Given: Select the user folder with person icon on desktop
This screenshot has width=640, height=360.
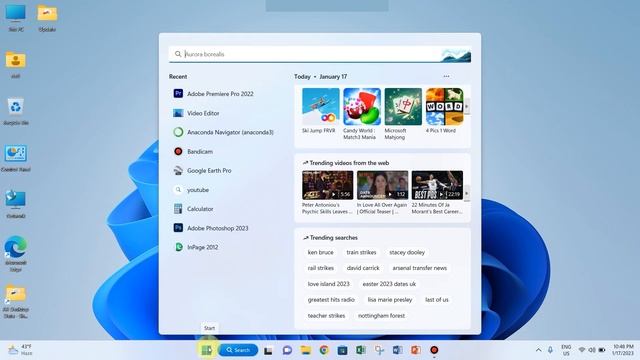Looking at the screenshot, I should [x=16, y=65].
